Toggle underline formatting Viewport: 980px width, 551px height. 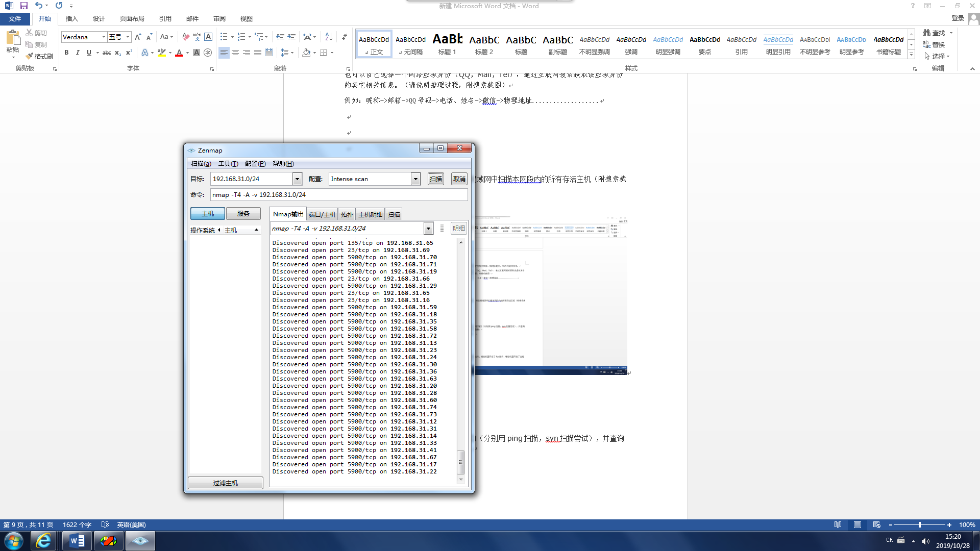coord(89,53)
